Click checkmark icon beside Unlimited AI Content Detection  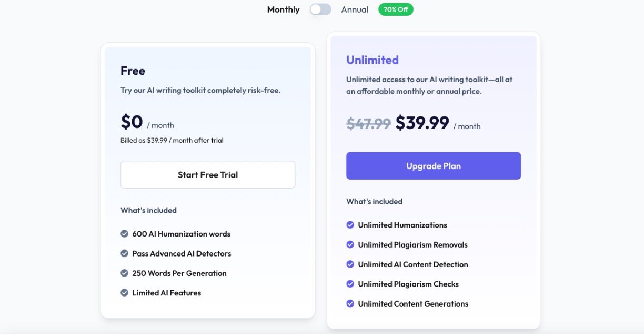pos(350,264)
